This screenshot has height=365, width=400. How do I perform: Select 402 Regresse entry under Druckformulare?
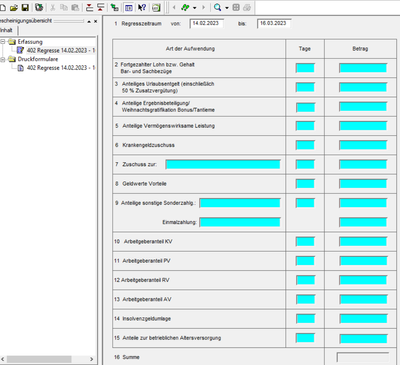pos(61,68)
